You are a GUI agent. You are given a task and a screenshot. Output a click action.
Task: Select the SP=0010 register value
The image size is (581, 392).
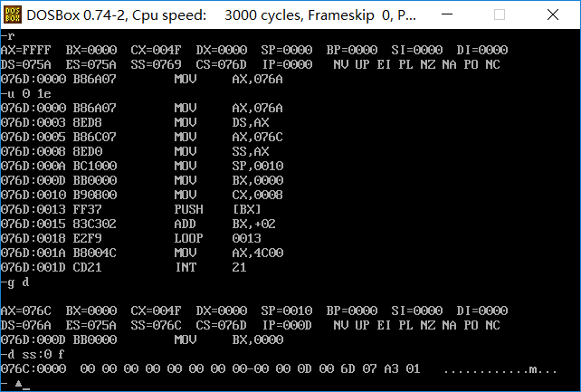[286, 311]
